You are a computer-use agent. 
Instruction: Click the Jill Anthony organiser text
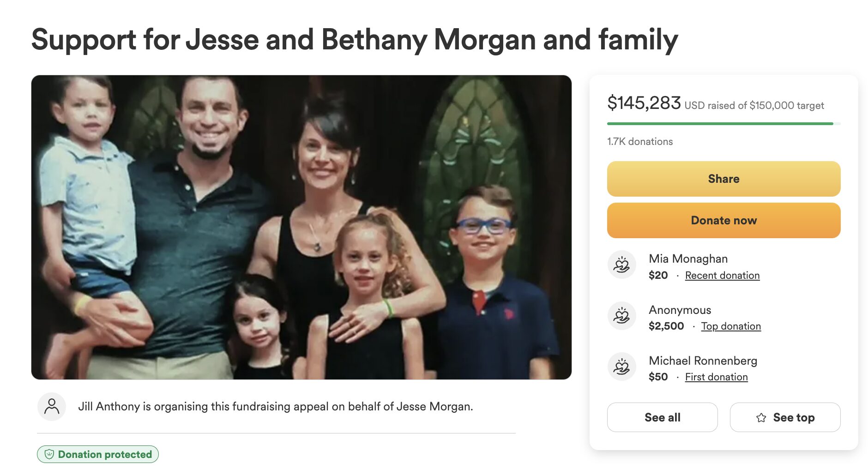pos(275,407)
